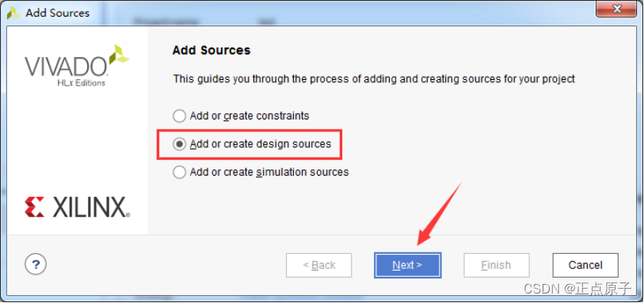Select the Add or create design sources radio button
Screen dimensions: 644x303
pyautogui.click(x=180, y=144)
